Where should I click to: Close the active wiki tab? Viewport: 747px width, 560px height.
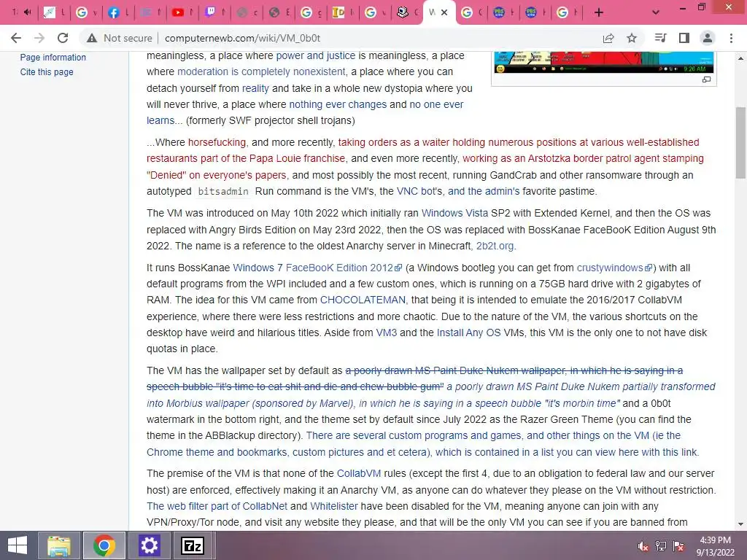[444, 12]
